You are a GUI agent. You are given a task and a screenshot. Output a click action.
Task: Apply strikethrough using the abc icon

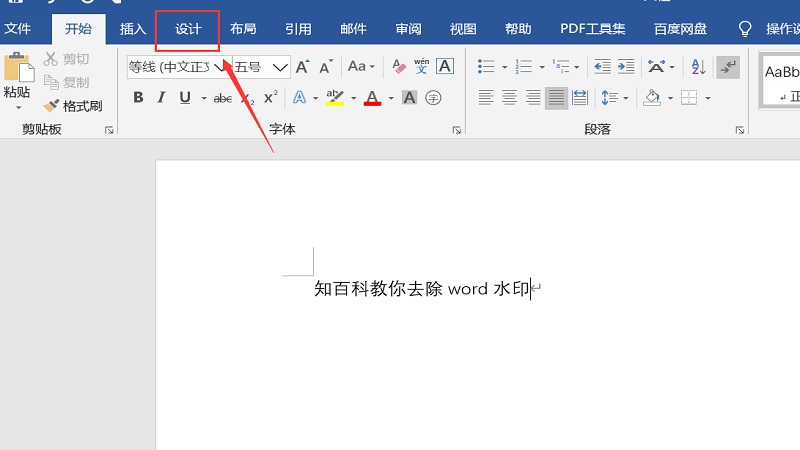click(x=223, y=98)
